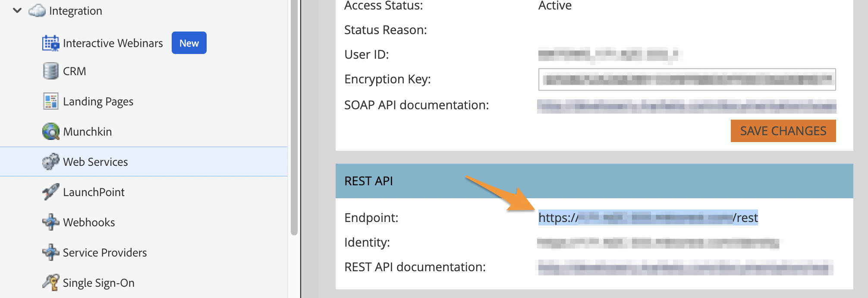Image resolution: width=868 pixels, height=298 pixels.
Task: Click the Landing Pages icon
Action: (x=50, y=101)
